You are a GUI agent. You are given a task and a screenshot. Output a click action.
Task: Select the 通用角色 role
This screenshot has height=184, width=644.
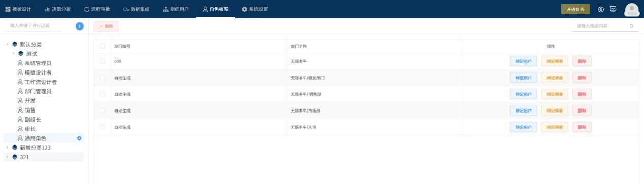click(36, 138)
